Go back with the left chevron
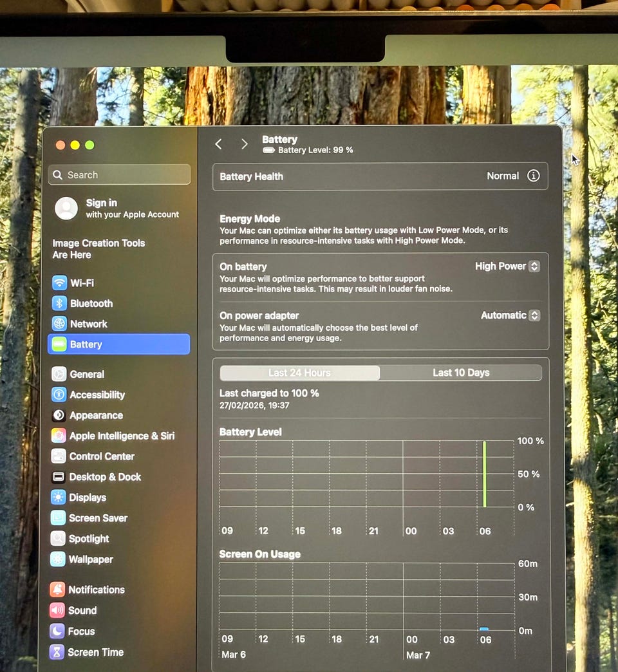This screenshot has height=672, width=618. (x=219, y=144)
